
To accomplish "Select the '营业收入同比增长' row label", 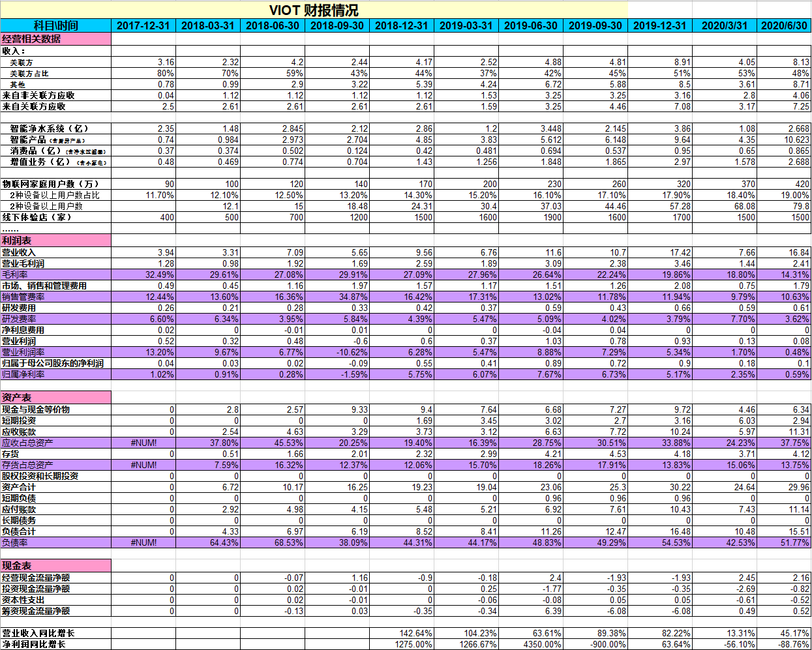I will (38, 633).
